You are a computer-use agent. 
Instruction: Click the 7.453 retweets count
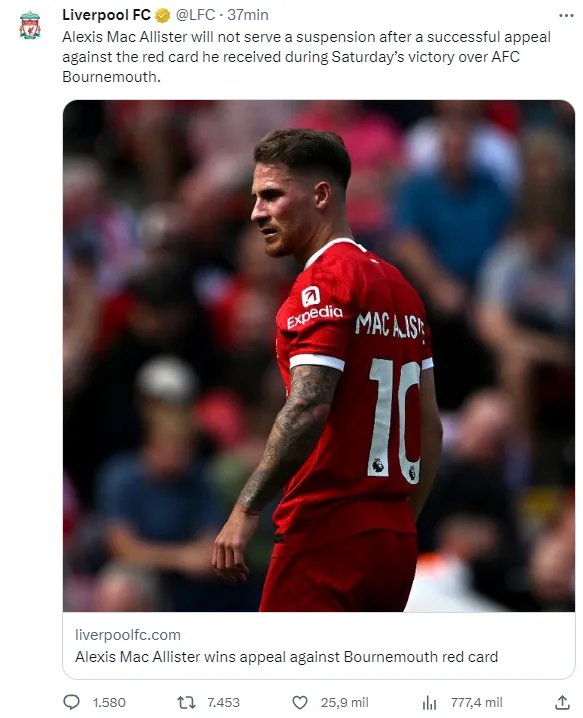pos(223,702)
